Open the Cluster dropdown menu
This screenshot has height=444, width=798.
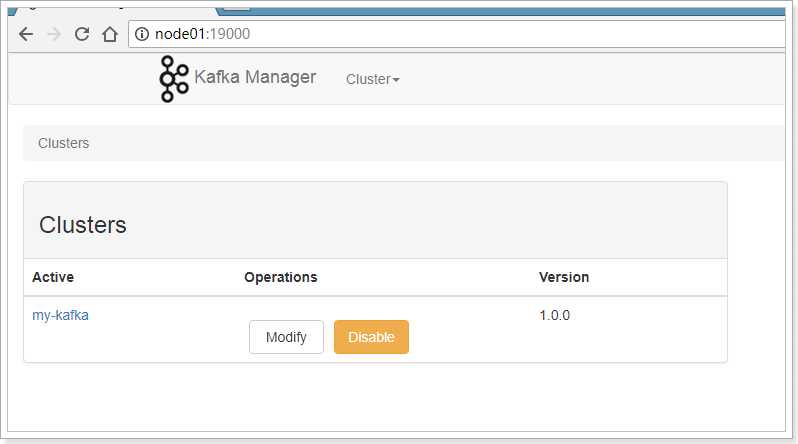[x=372, y=79]
